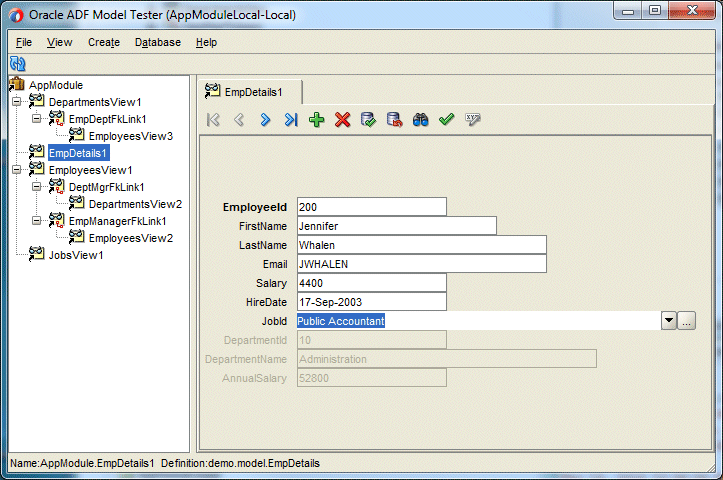Click the HireDate field 17-Sep-2003

click(x=372, y=302)
